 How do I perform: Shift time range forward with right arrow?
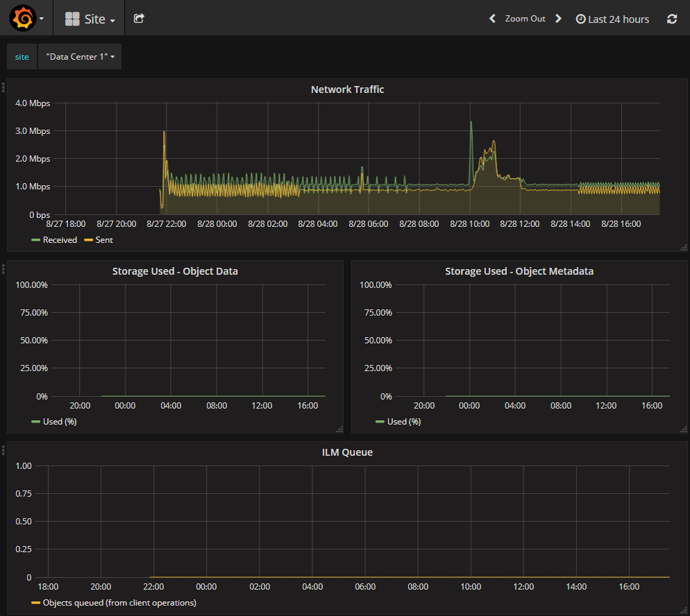558,19
